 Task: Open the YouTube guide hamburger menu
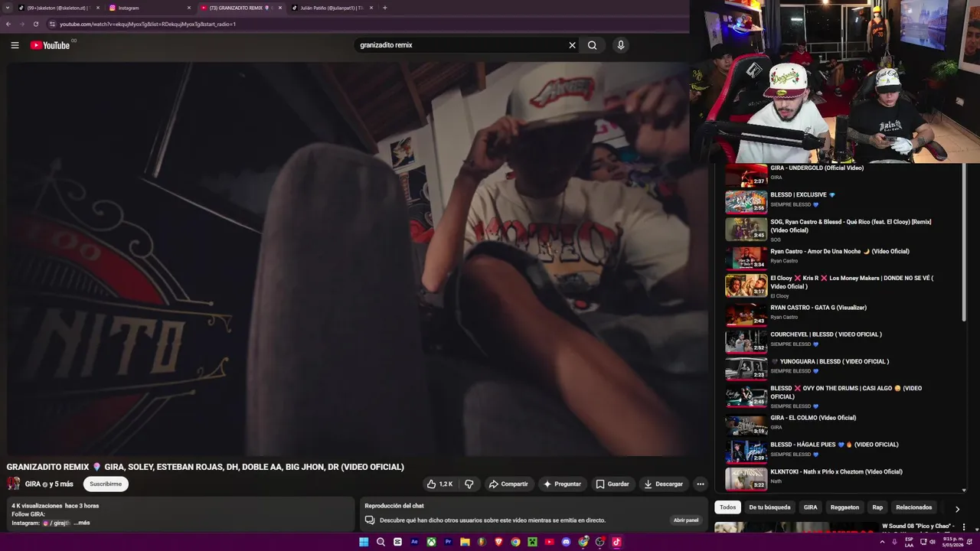click(15, 45)
